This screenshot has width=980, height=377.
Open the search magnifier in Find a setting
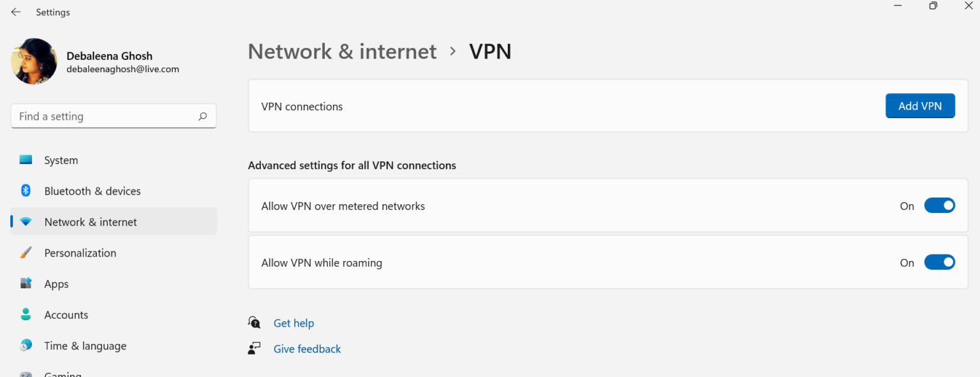coord(202,116)
